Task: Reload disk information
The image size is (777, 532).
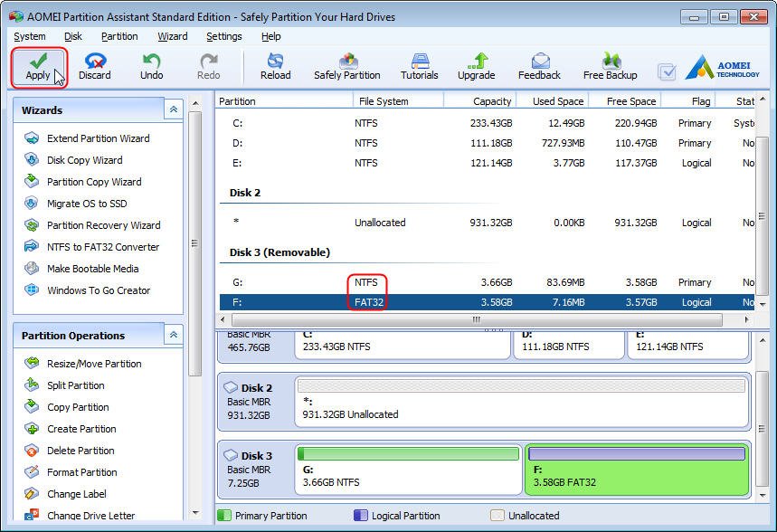Action: click(x=276, y=68)
